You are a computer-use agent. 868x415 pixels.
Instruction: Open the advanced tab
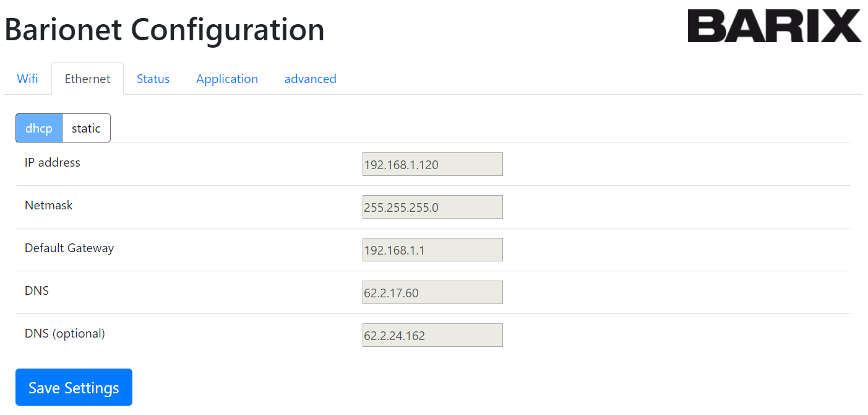[310, 79]
